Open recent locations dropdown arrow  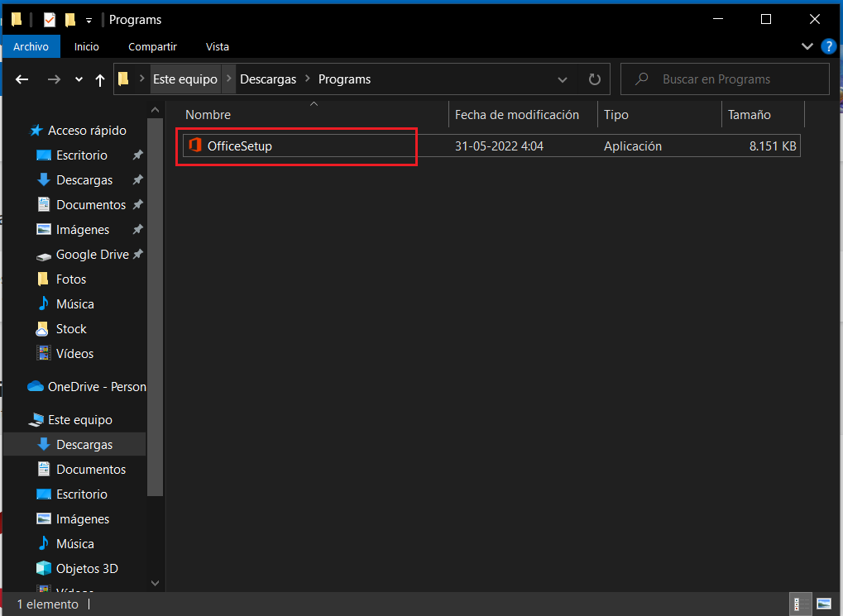(x=79, y=79)
